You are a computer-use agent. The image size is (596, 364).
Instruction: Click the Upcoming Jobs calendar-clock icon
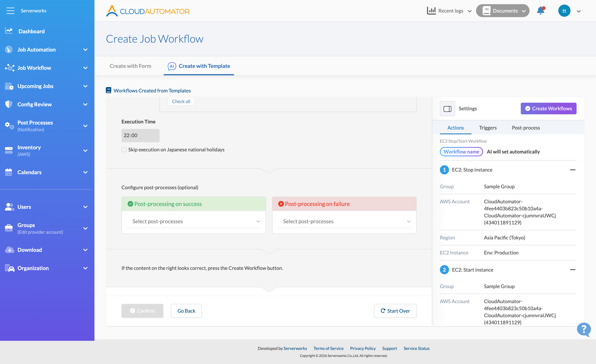pos(9,86)
